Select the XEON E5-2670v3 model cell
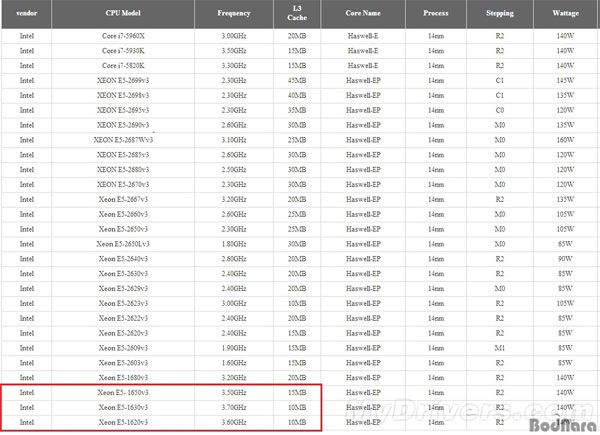Screen dimensions: 600x435 123,185
